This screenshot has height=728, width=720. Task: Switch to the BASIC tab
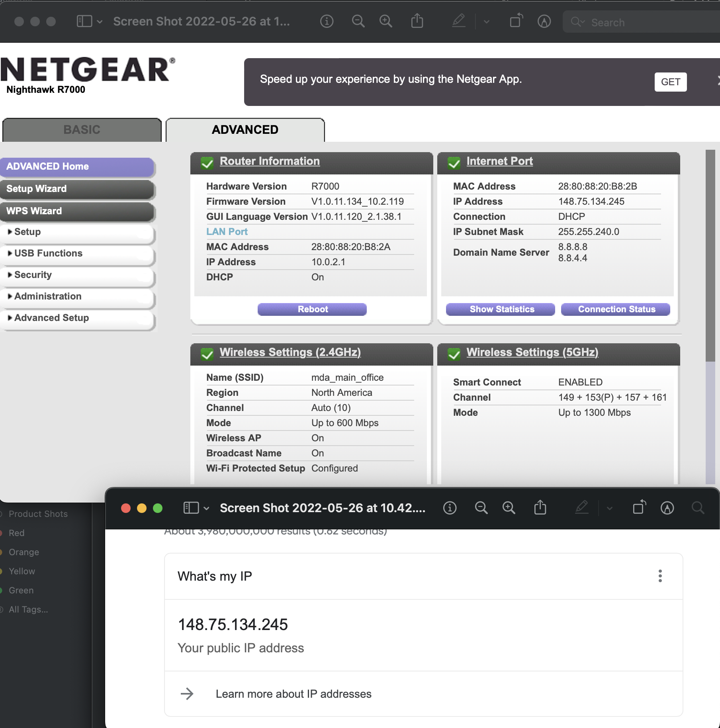tap(82, 130)
